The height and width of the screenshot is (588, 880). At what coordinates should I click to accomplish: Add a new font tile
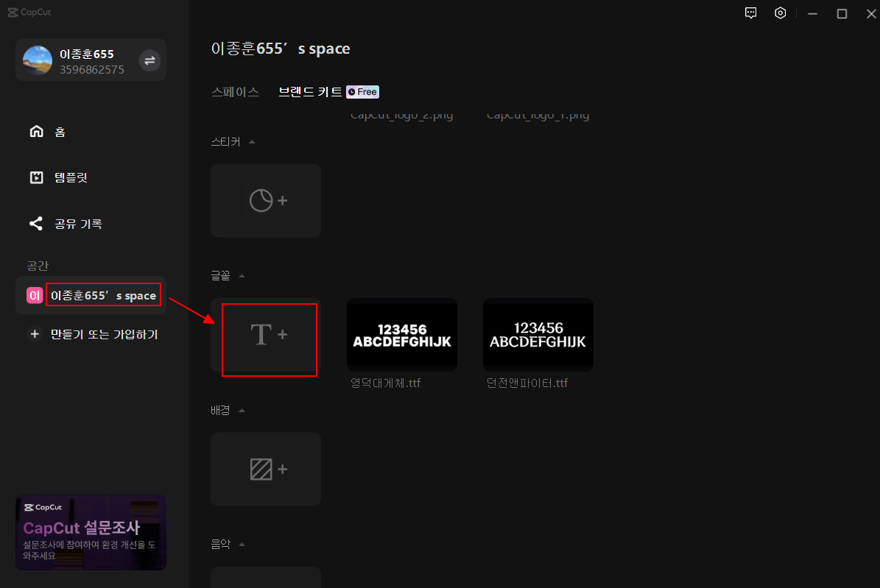pyautogui.click(x=266, y=335)
